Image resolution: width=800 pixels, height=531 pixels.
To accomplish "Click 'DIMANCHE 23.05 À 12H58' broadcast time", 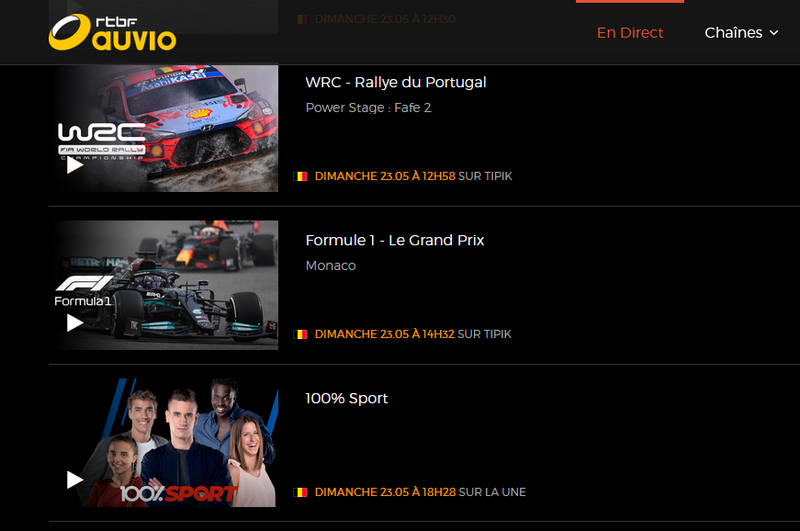I will click(385, 176).
